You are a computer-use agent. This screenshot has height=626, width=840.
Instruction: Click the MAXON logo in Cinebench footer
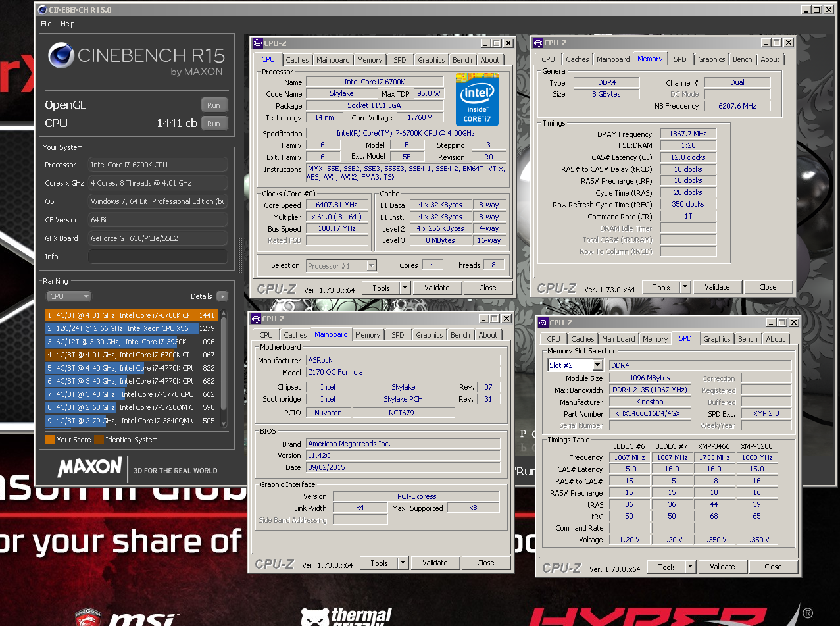tap(89, 468)
